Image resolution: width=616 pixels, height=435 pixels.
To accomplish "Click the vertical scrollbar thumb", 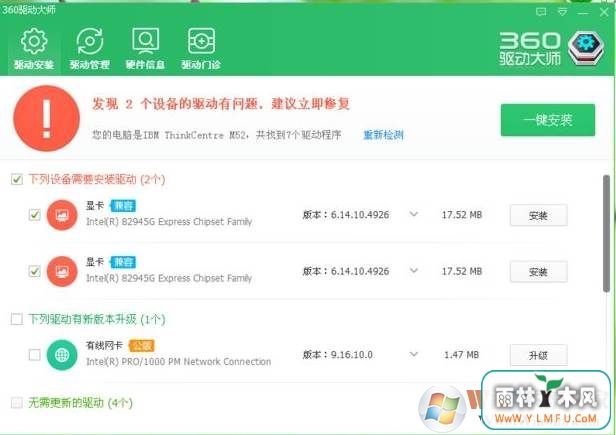I will (x=606, y=234).
